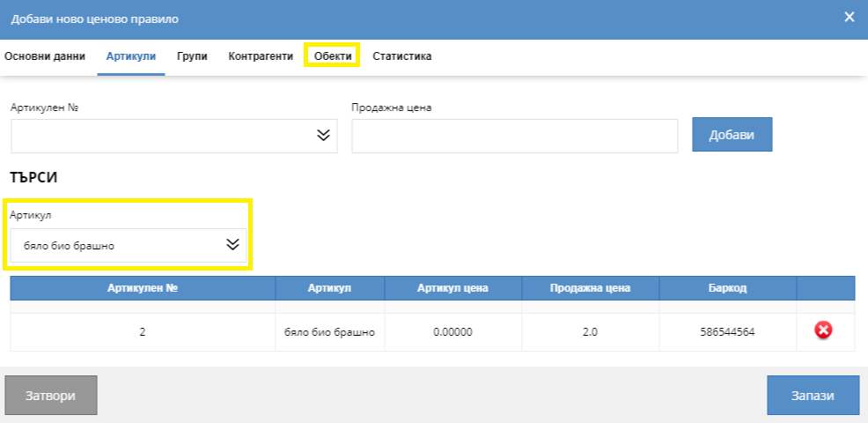Expand the Артикулен № dropdown arrow
This screenshot has width=868, height=423.
tap(323, 136)
